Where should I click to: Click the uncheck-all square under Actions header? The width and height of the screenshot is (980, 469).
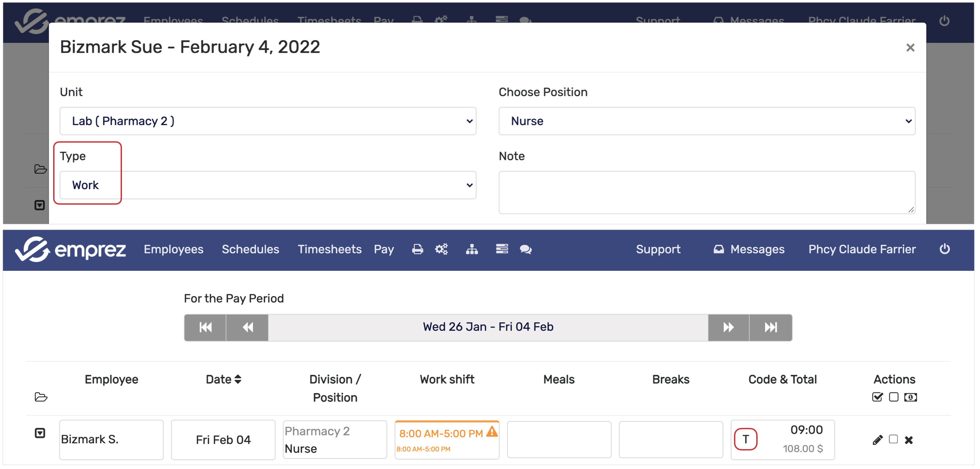click(x=893, y=397)
